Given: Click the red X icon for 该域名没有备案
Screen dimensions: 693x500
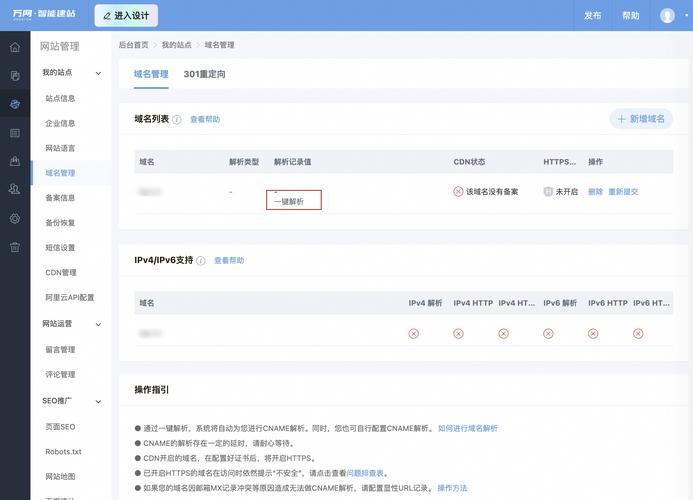Looking at the screenshot, I should click(458, 191).
